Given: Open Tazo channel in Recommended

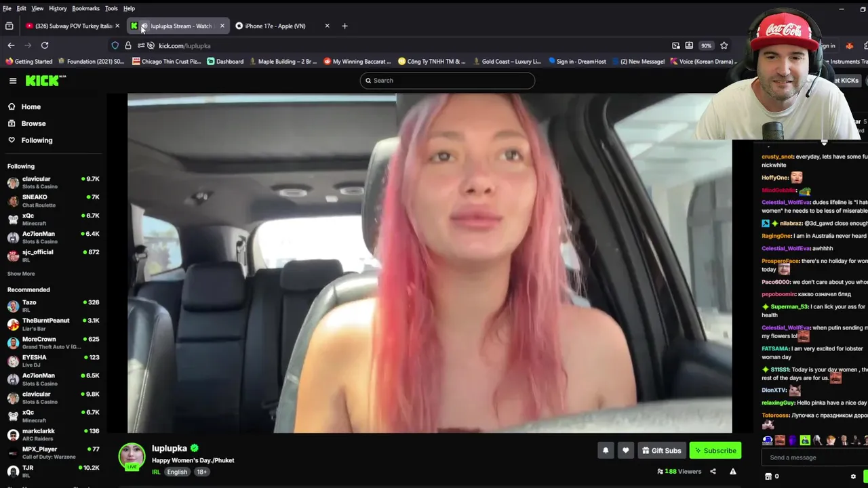Looking at the screenshot, I should (53, 306).
